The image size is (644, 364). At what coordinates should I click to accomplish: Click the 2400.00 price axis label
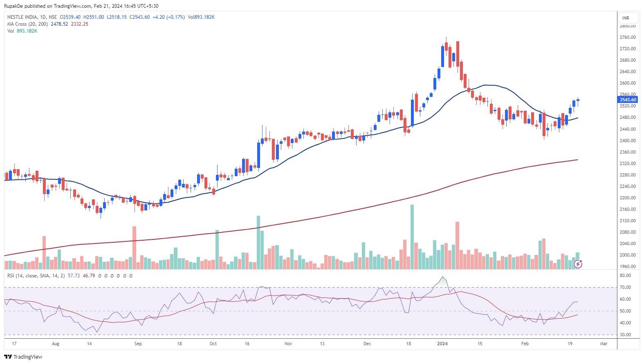628,141
